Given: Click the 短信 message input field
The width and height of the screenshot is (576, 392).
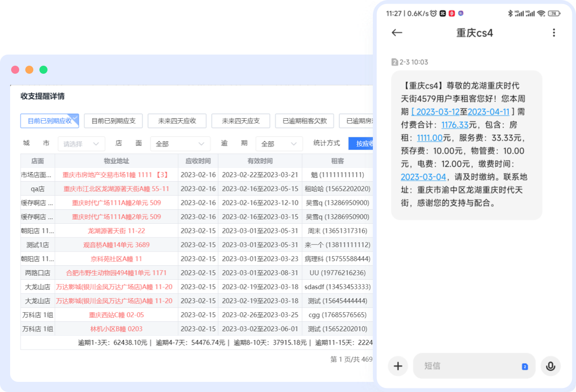Looking at the screenshot, I should pyautogui.click(x=465, y=366).
